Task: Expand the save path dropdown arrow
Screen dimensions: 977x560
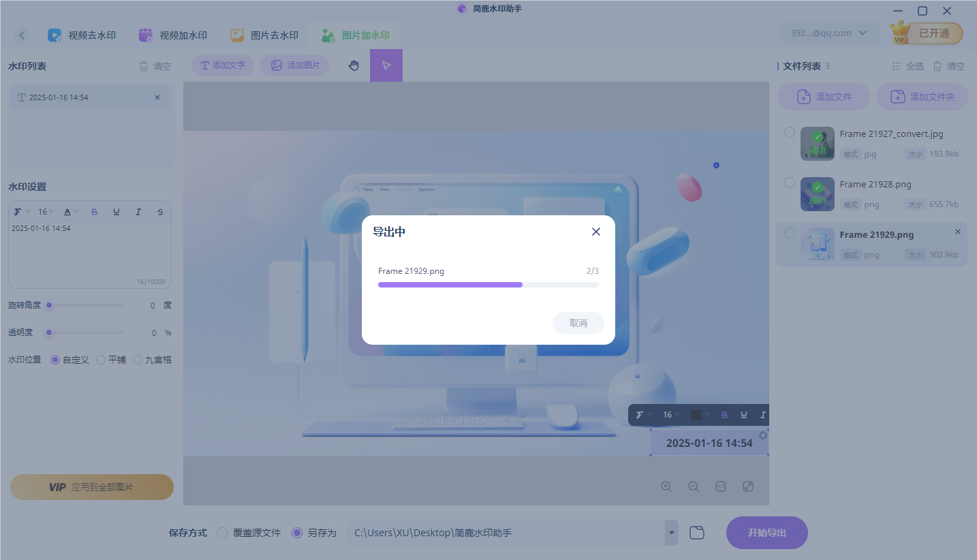Action: [x=670, y=532]
